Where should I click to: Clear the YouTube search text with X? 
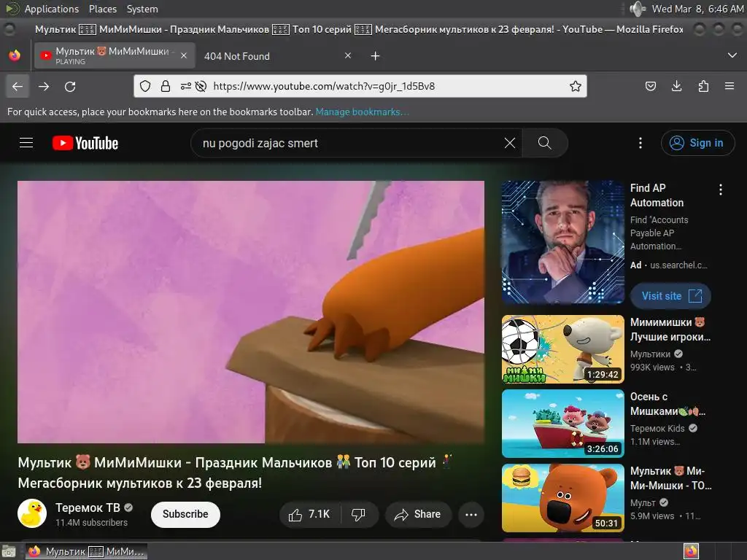(510, 143)
